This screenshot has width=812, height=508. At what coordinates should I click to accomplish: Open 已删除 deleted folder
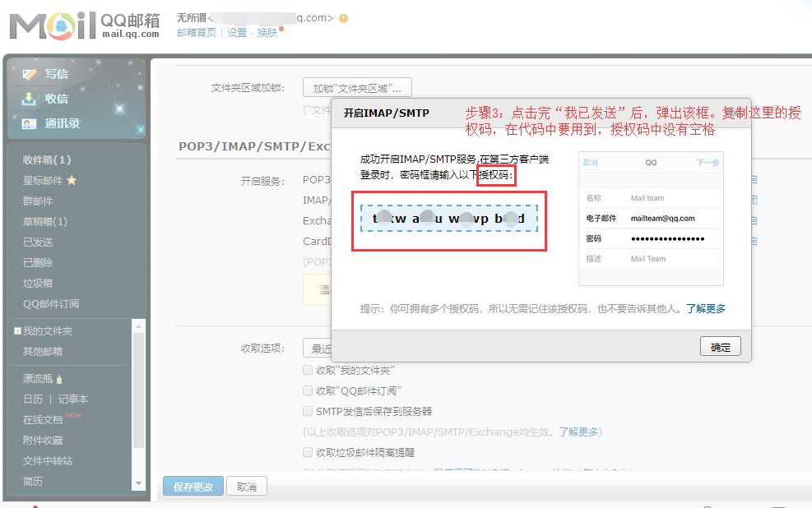[x=38, y=263]
